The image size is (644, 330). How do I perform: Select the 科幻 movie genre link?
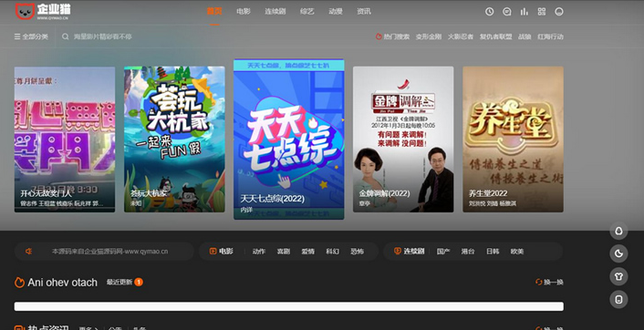pyautogui.click(x=332, y=252)
